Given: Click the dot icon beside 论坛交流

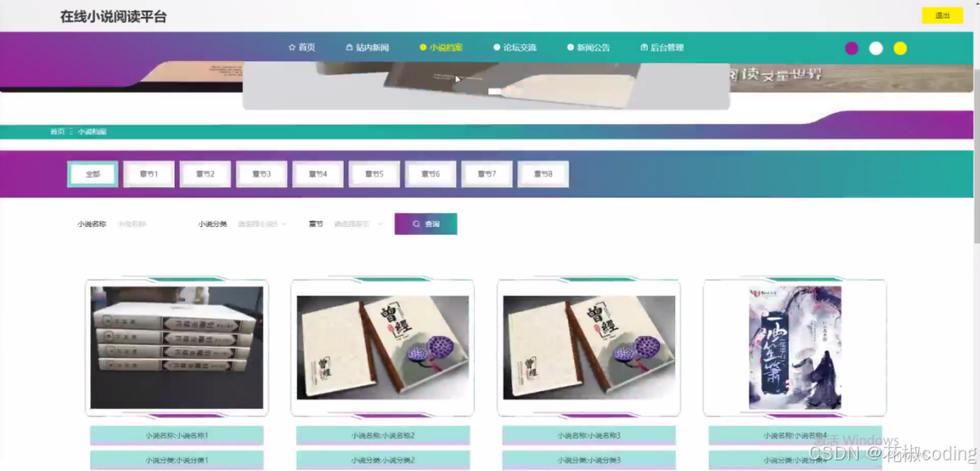Looking at the screenshot, I should 497,48.
